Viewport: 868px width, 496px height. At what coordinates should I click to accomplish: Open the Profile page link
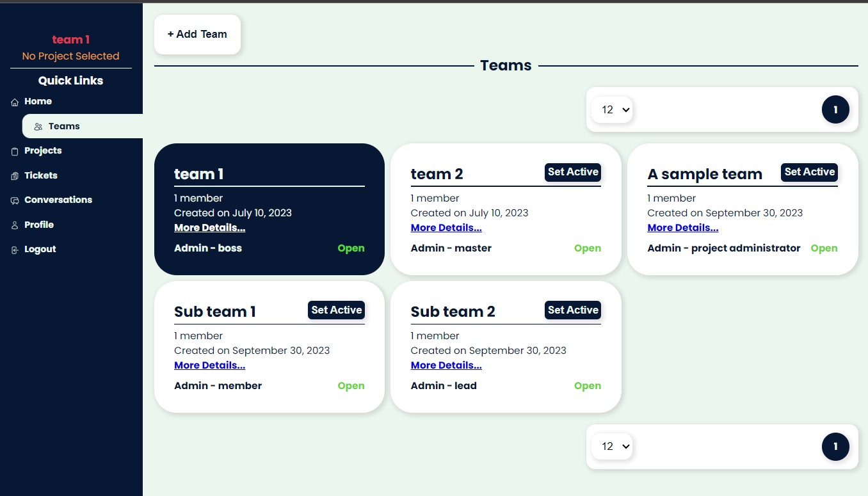(x=39, y=225)
